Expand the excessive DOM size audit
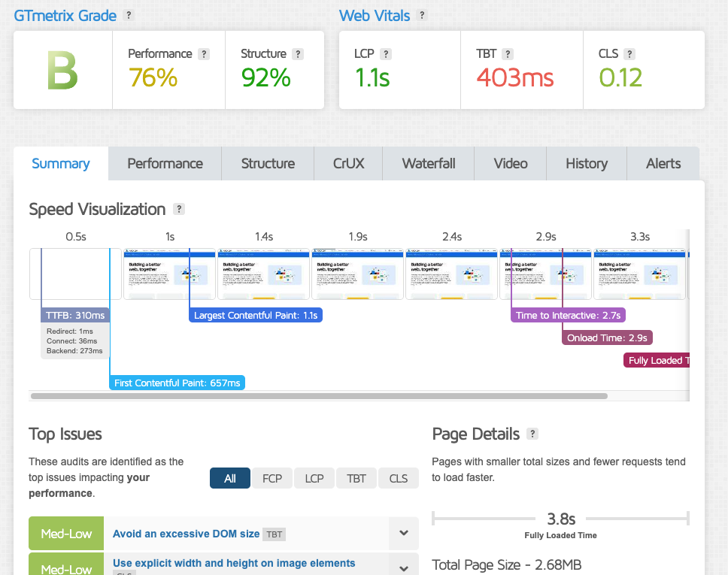 pos(404,534)
